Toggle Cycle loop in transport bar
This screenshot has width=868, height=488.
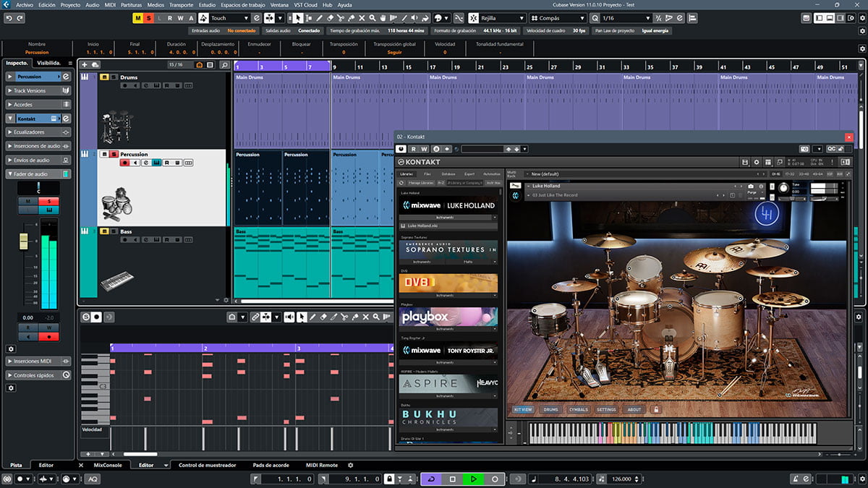(x=430, y=479)
